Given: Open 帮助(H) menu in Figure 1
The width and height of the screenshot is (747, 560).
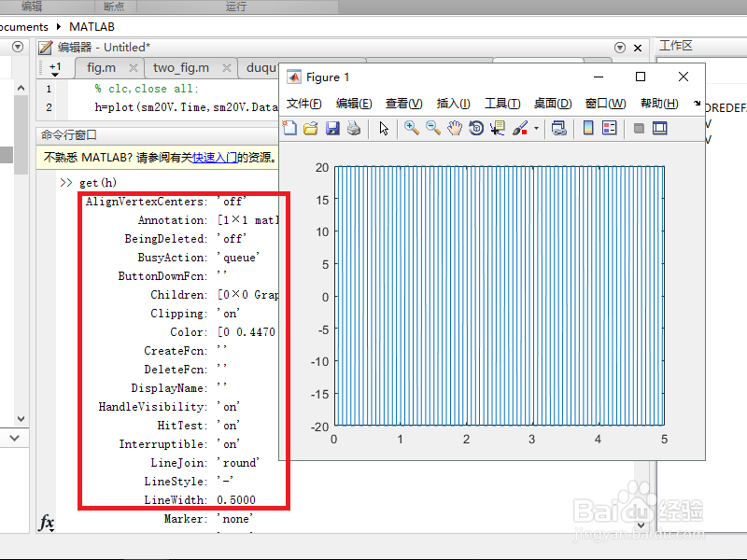Looking at the screenshot, I should [659, 104].
